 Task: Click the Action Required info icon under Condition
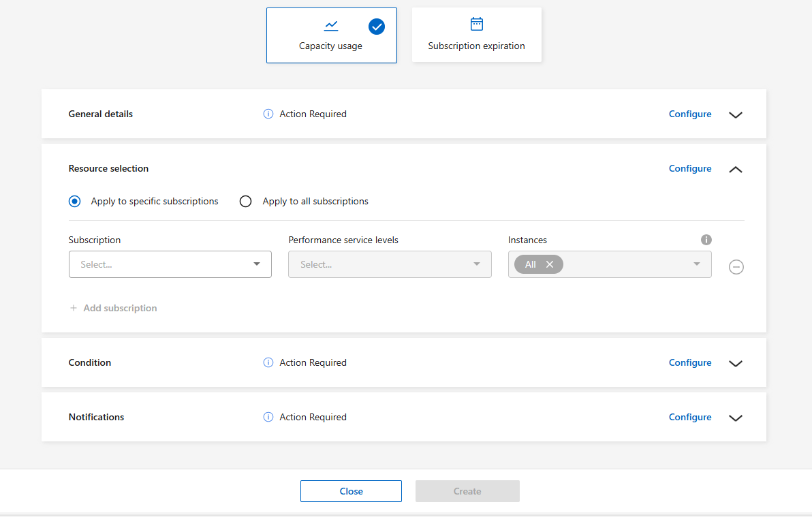[x=268, y=362]
